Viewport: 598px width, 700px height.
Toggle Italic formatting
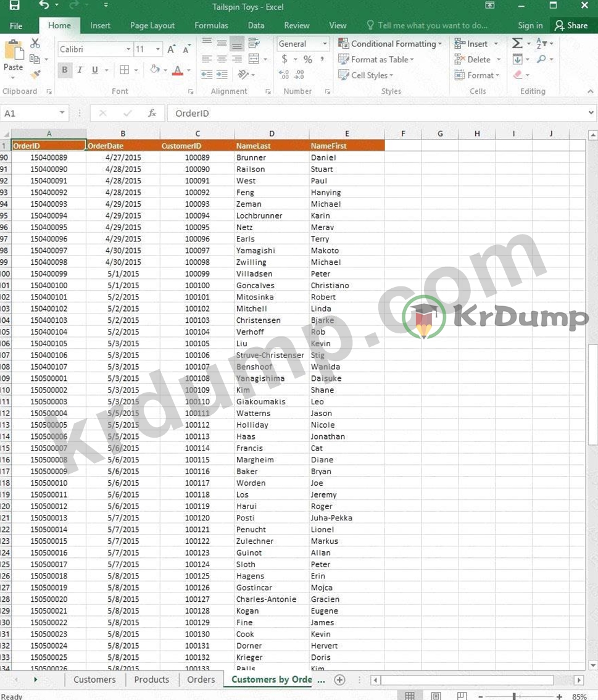pyautogui.click(x=80, y=70)
